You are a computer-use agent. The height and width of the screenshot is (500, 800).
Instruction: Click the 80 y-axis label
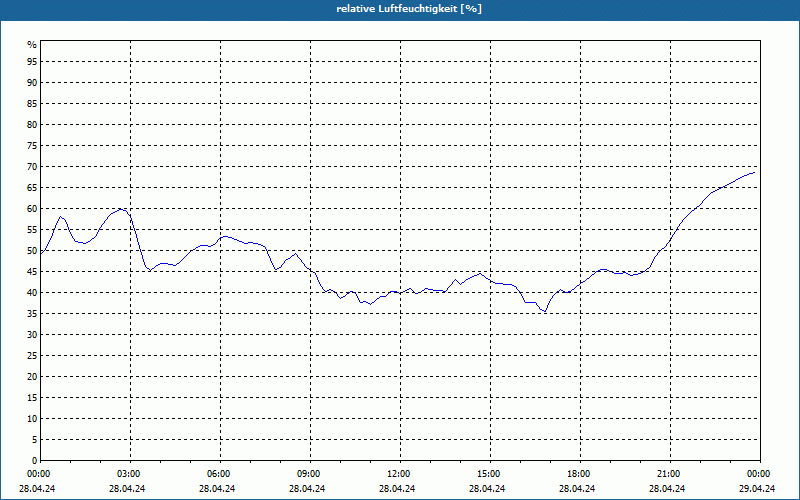coord(32,124)
